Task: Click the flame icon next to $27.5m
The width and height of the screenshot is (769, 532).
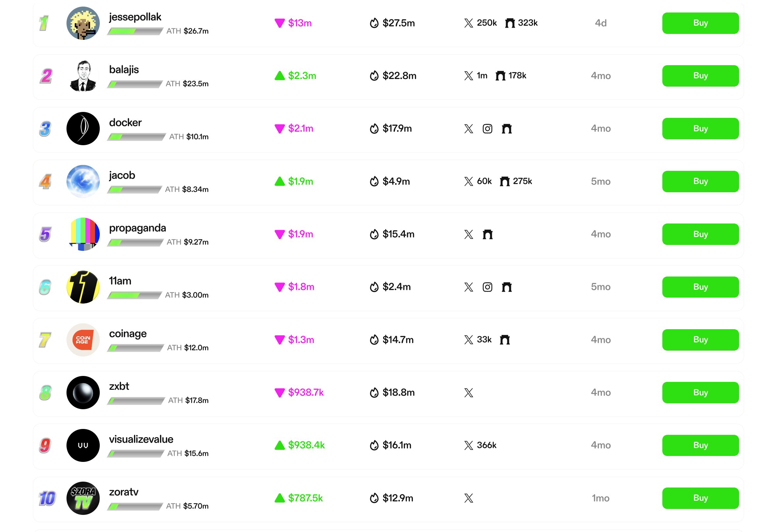Action: (x=374, y=23)
